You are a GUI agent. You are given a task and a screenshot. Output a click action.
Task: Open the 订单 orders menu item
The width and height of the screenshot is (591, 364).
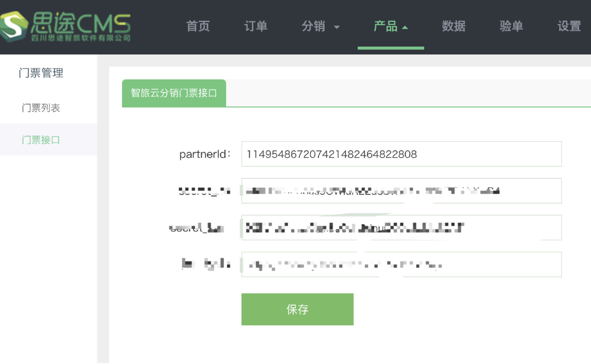point(256,26)
